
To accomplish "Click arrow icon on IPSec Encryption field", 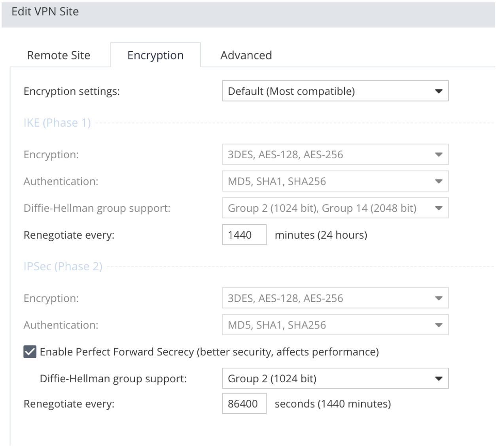I will tap(438, 298).
